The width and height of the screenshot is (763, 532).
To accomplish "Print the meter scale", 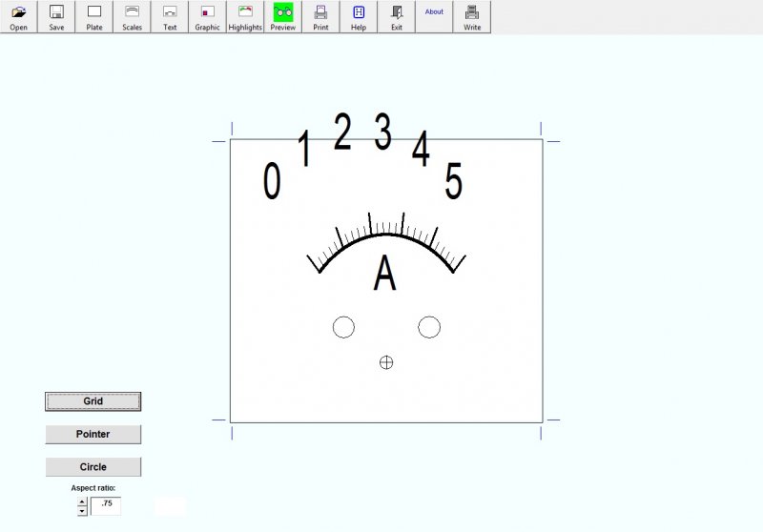I will coord(320,17).
